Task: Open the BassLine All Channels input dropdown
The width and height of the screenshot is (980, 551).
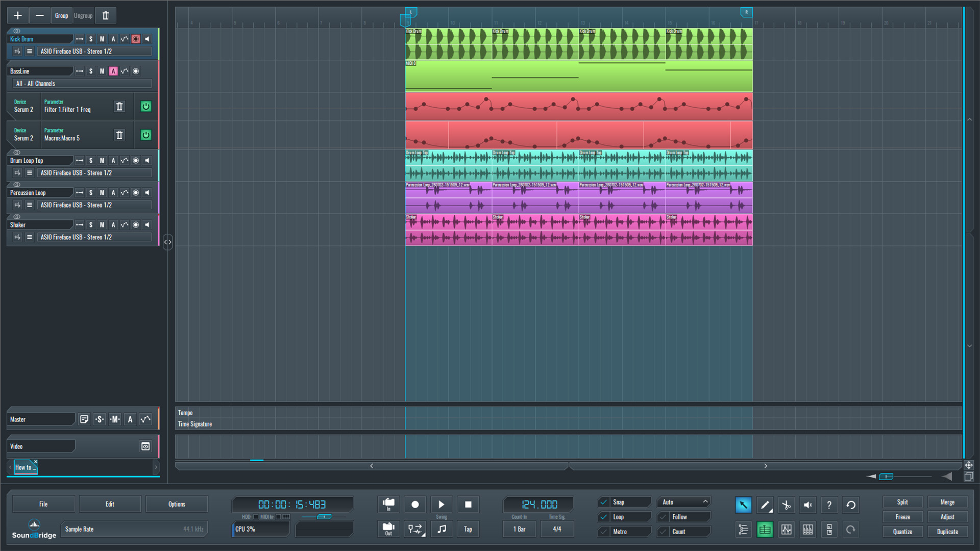Action: tap(82, 84)
